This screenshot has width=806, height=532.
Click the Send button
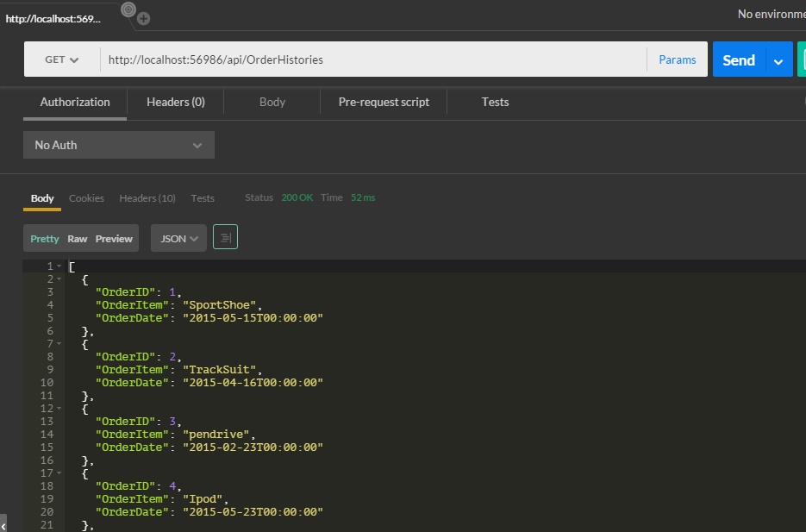(x=738, y=60)
